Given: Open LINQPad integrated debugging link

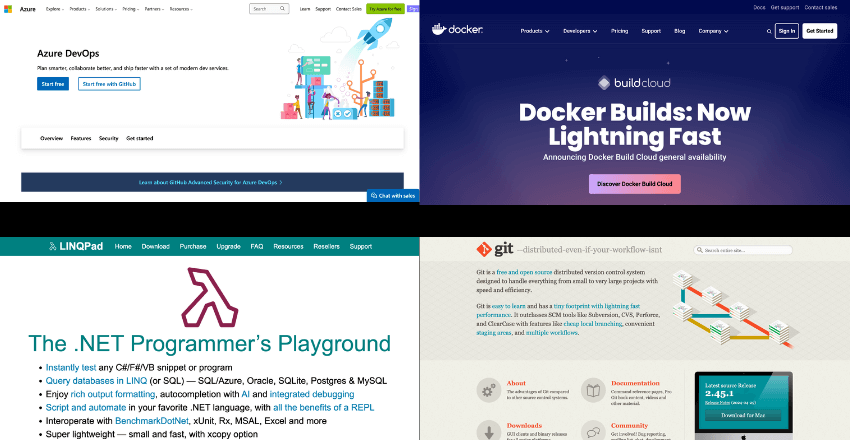Looking at the screenshot, I should 312,394.
